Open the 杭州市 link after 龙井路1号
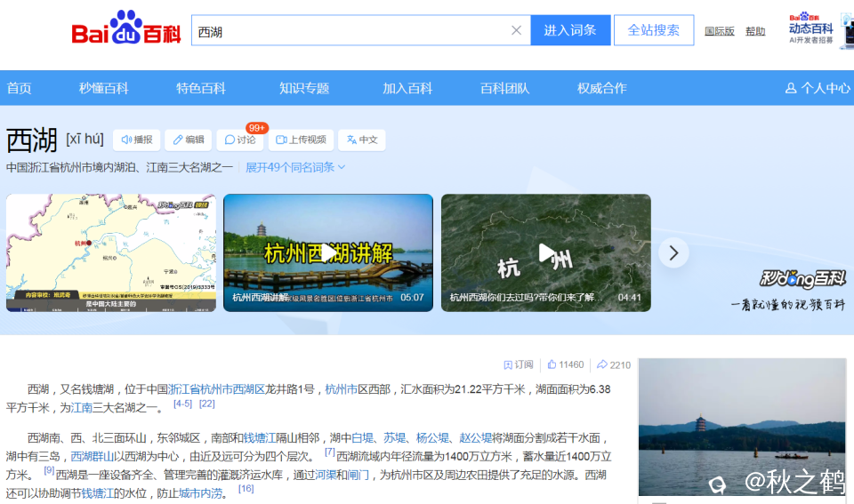 pos(341,389)
